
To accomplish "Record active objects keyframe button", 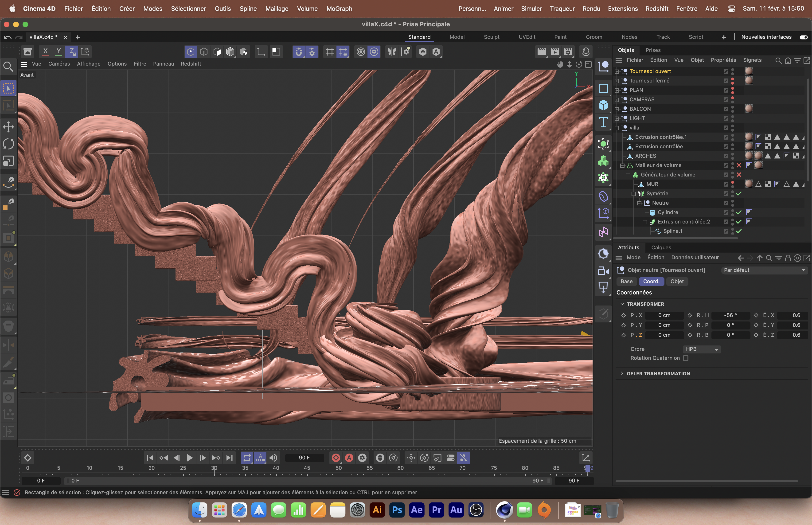I will [x=336, y=458].
